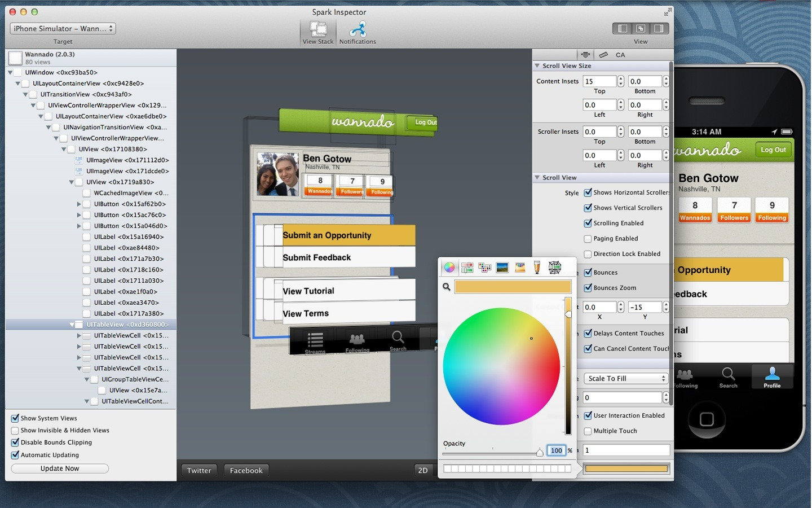
Task: Choose the crayons picker mode
Action: click(520, 268)
